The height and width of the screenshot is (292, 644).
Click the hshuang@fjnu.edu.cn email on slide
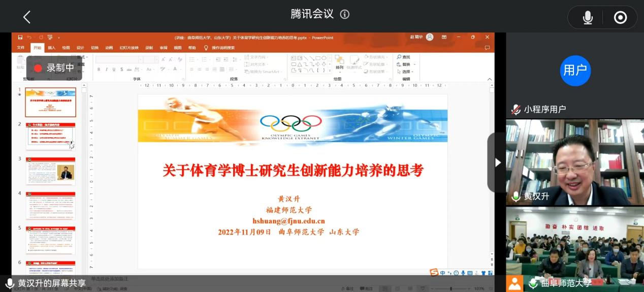point(288,221)
